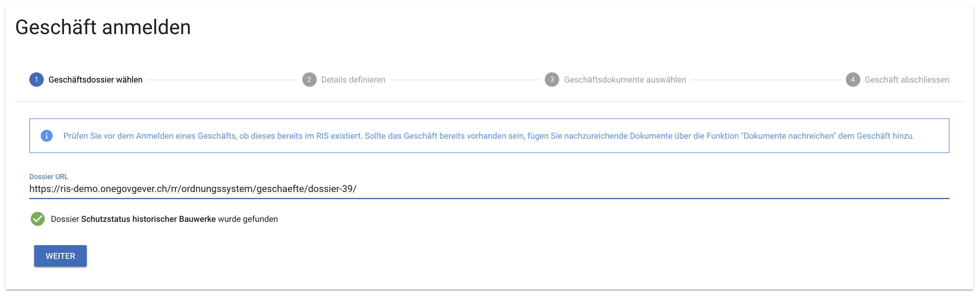Click the step 4 number circle

coord(852,80)
